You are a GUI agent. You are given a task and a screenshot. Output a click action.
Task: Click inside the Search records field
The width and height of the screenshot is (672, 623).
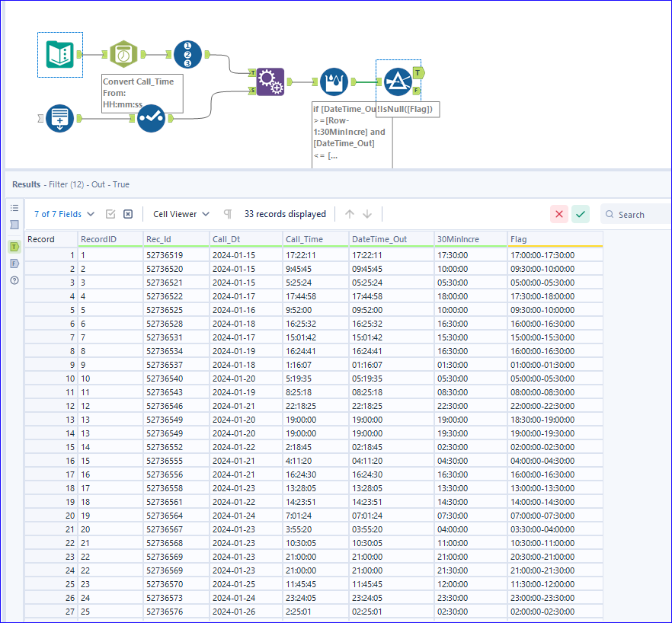click(636, 214)
